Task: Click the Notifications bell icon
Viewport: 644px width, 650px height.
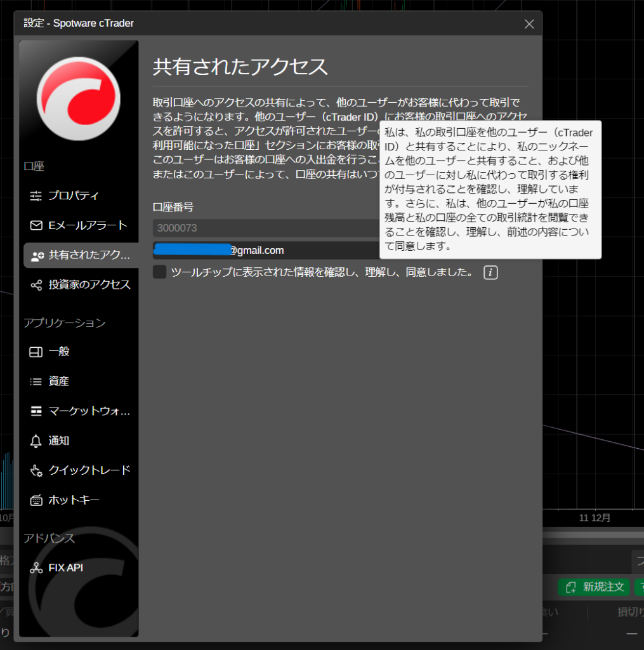Action: 36,441
